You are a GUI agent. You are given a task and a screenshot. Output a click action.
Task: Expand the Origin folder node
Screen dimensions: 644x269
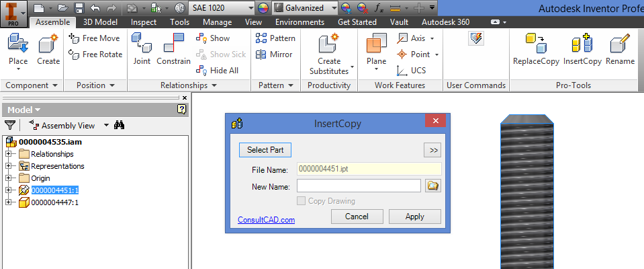8,178
